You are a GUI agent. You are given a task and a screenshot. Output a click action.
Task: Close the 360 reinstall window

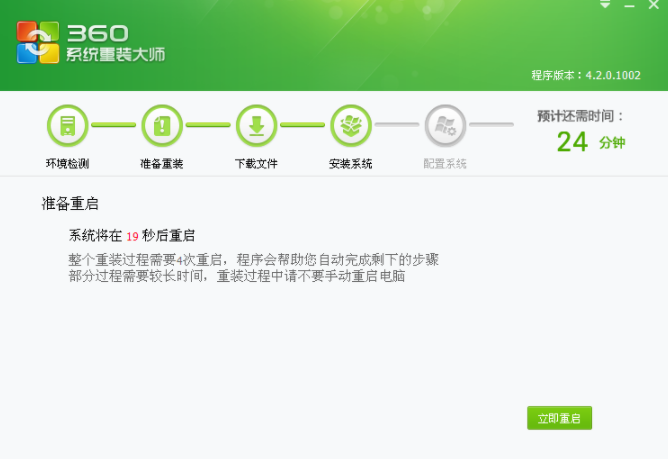tap(654, 5)
